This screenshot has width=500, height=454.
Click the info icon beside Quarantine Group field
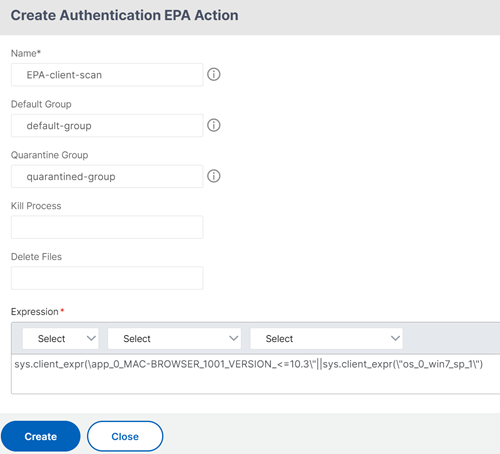tap(214, 176)
